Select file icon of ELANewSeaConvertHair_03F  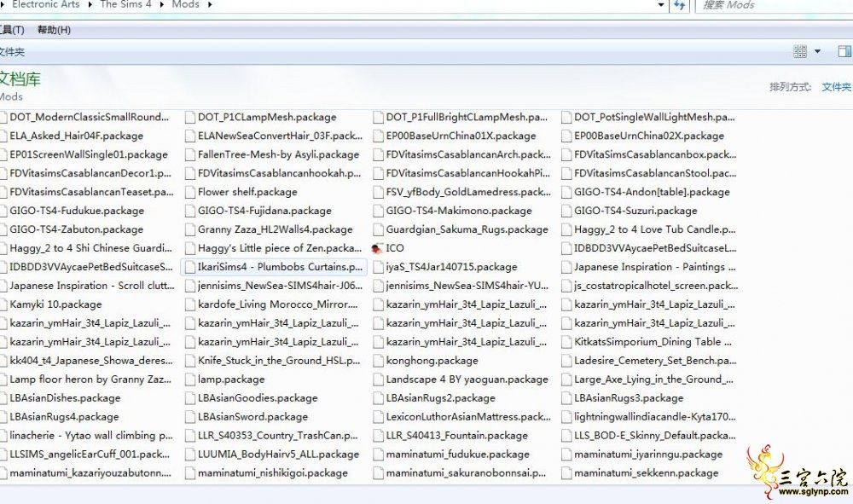point(190,136)
